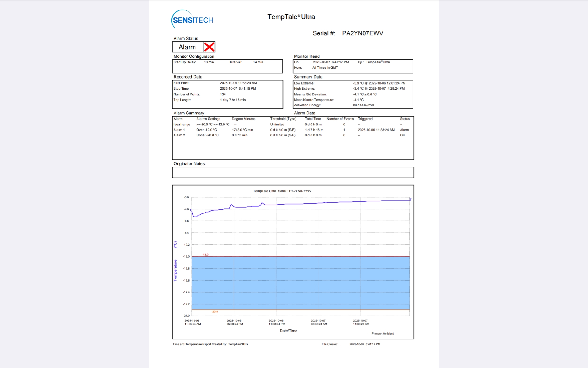
Task: Click the Primary: Ambient legend text
Action: (x=382, y=333)
